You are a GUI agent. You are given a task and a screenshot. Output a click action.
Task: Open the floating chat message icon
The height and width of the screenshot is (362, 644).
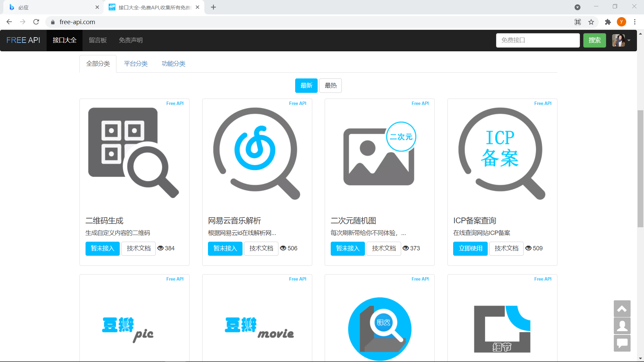(x=622, y=343)
